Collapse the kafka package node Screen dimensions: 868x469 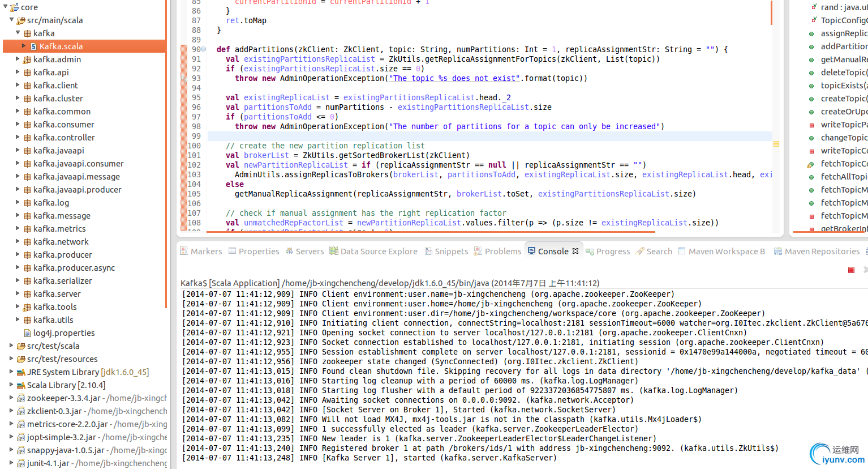pyautogui.click(x=18, y=33)
